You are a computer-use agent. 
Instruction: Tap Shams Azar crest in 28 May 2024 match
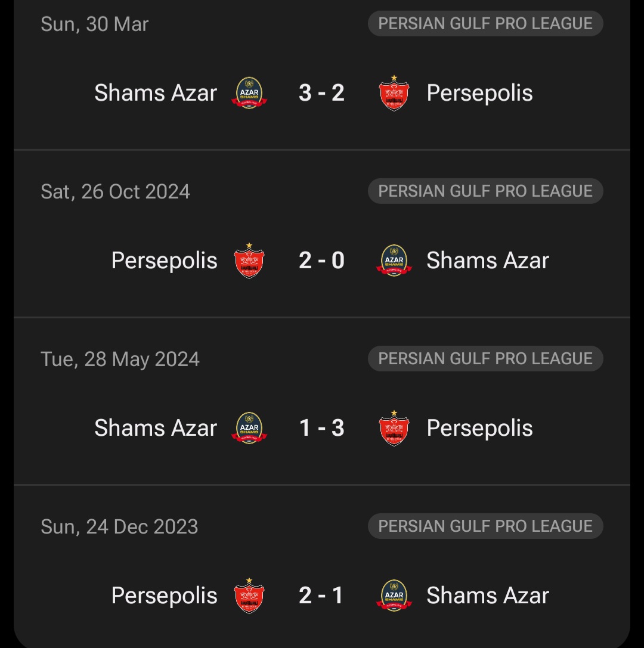[x=249, y=428]
